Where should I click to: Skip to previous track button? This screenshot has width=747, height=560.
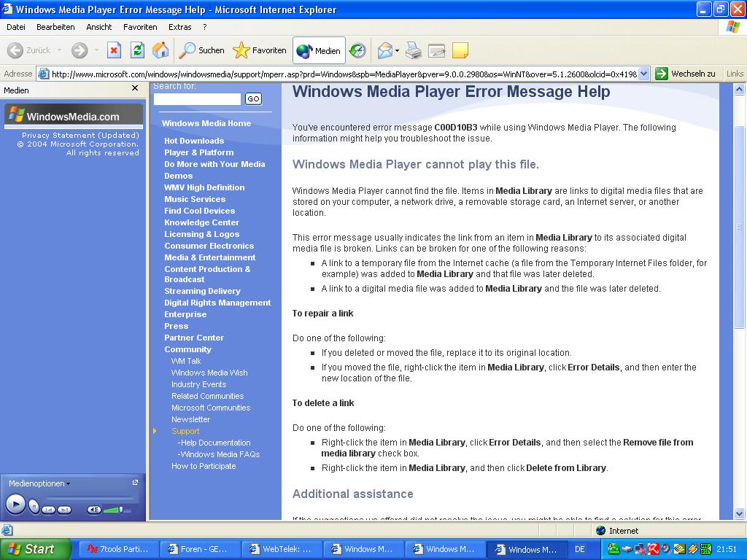49,510
